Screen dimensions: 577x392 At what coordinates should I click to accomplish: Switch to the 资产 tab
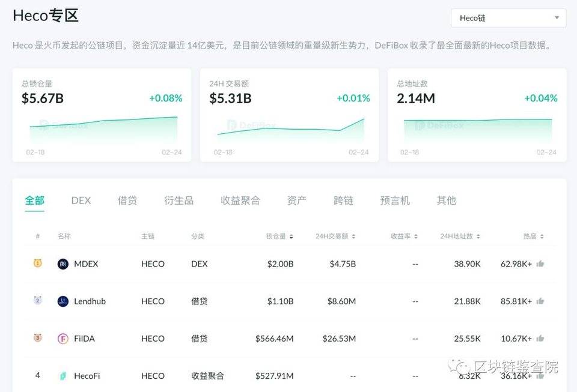tap(296, 201)
